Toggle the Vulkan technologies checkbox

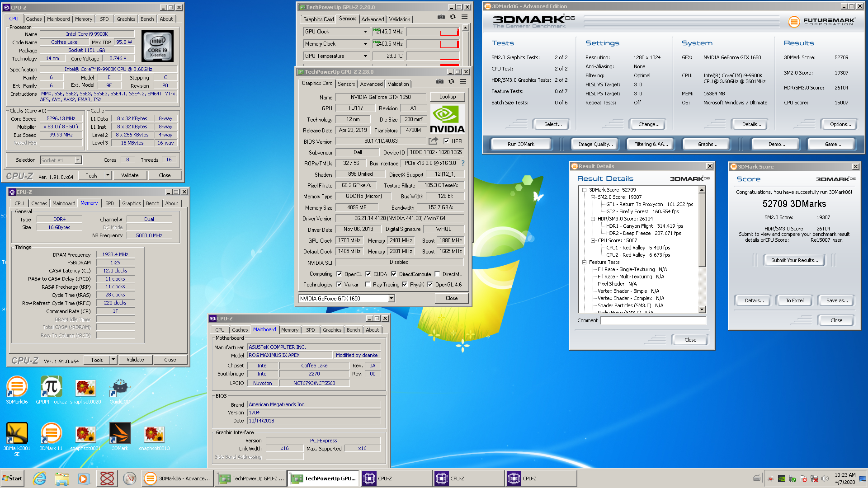339,284
